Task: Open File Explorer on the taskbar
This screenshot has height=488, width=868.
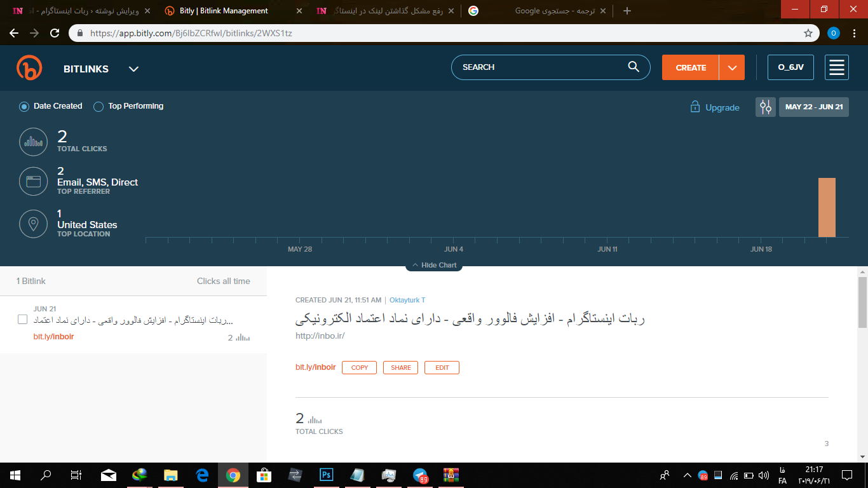Action: click(x=171, y=475)
